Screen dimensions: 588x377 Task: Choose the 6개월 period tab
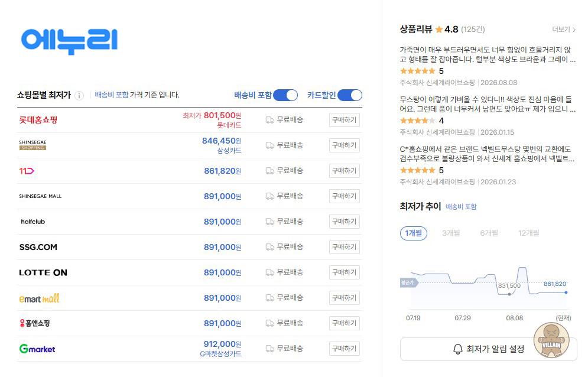click(489, 233)
